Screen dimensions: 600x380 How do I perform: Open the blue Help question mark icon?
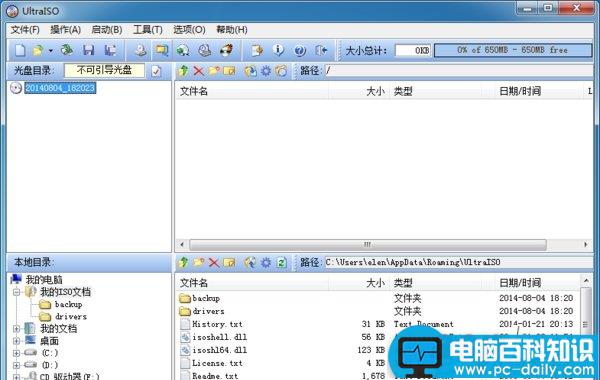coord(300,50)
